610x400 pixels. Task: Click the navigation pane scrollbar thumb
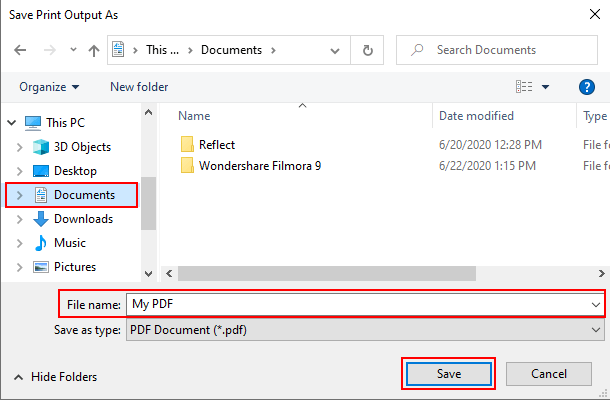click(148, 203)
